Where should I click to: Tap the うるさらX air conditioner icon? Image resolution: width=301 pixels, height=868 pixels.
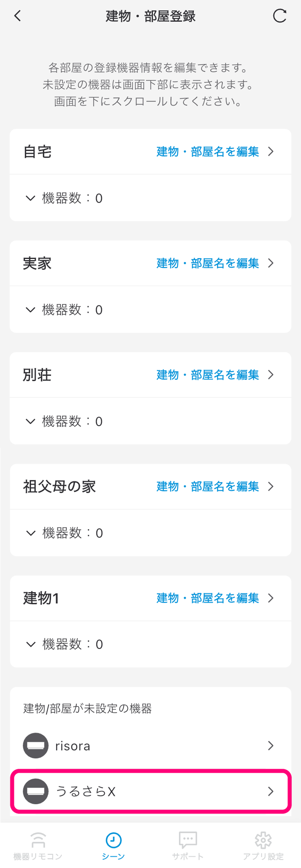click(x=36, y=791)
